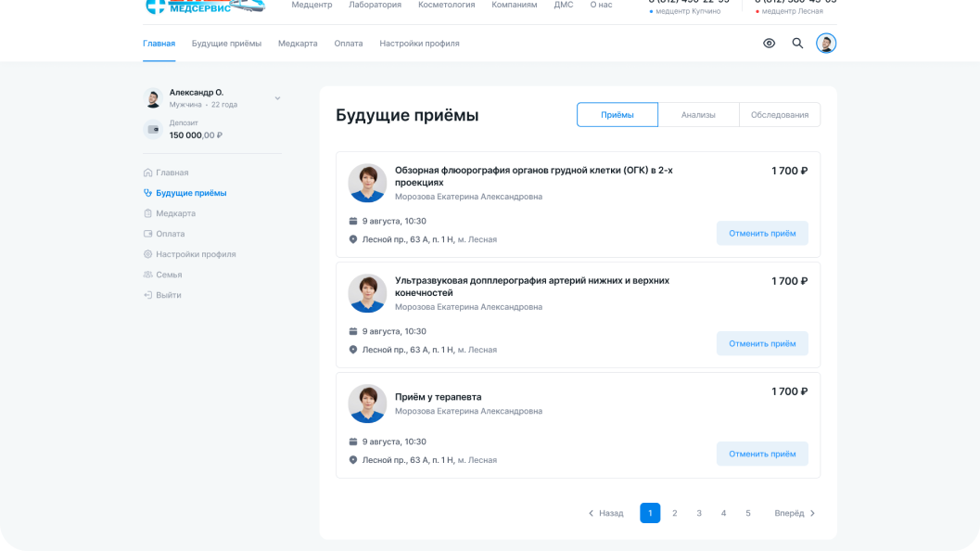Open the Лаборатория menu item
This screenshot has width=980, height=551.
tap(375, 5)
